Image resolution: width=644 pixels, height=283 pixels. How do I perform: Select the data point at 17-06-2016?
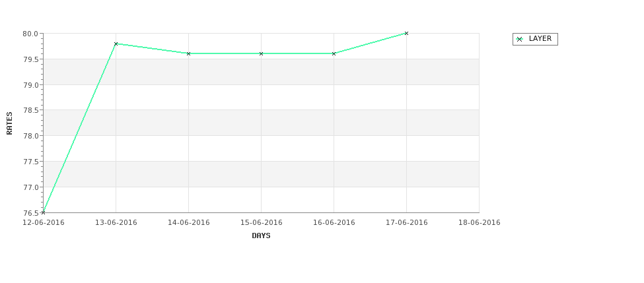(x=406, y=33)
